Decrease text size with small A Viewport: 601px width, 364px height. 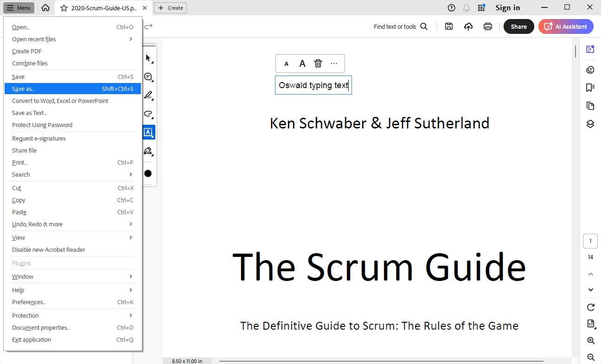pos(287,64)
